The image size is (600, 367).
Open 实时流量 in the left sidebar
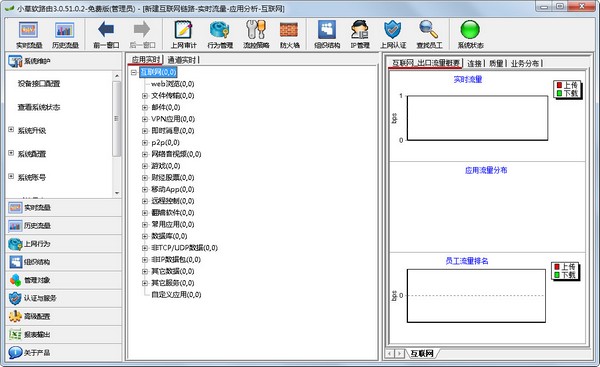[x=64, y=207]
